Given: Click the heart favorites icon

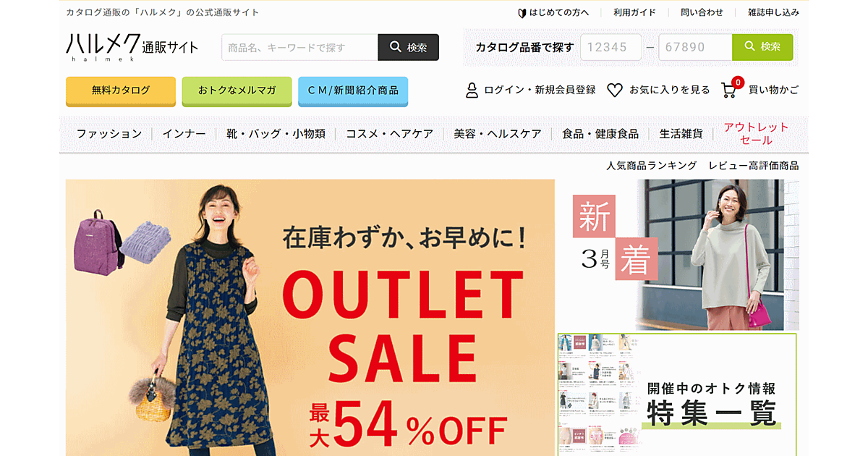Looking at the screenshot, I should pos(614,90).
